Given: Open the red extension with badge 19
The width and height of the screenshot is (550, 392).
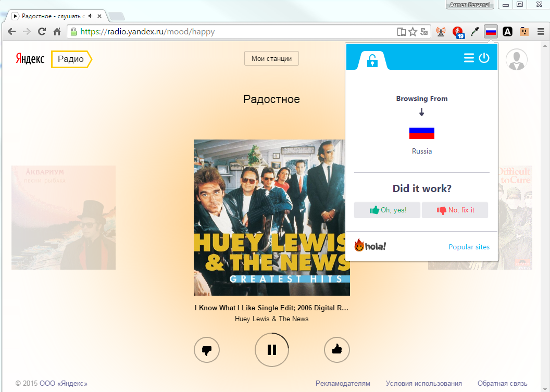Looking at the screenshot, I should click(457, 32).
